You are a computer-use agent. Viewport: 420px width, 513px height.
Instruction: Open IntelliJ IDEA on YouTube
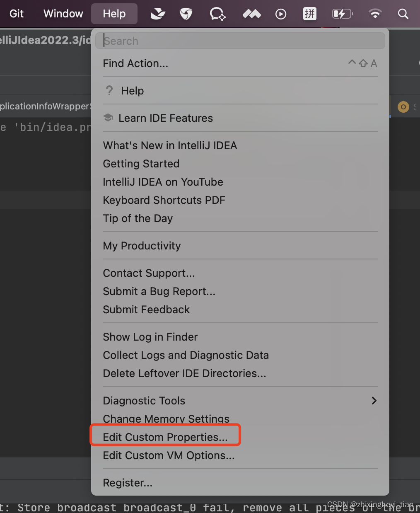[x=240, y=182]
